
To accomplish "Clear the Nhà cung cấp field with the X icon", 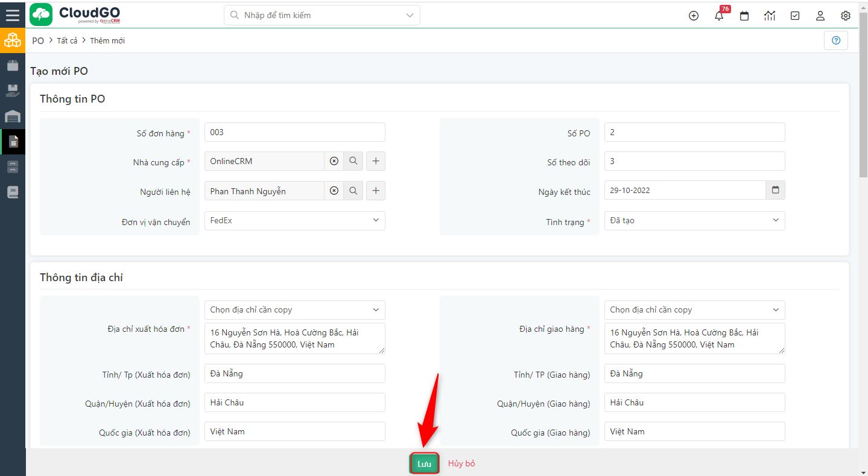I will tap(334, 160).
